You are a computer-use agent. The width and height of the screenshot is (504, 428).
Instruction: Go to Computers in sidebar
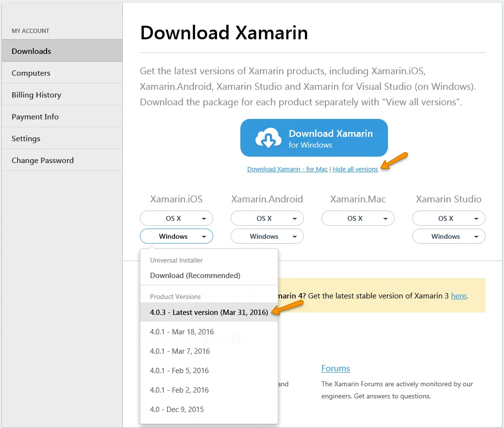62,73
